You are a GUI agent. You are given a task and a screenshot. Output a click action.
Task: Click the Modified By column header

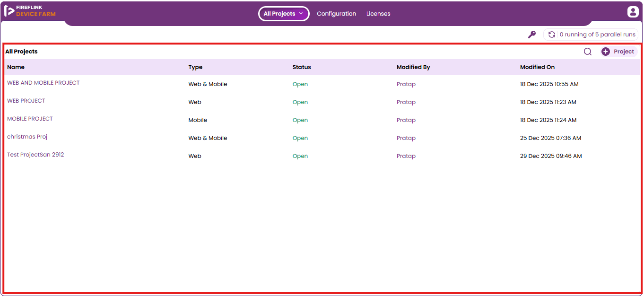[413, 67]
